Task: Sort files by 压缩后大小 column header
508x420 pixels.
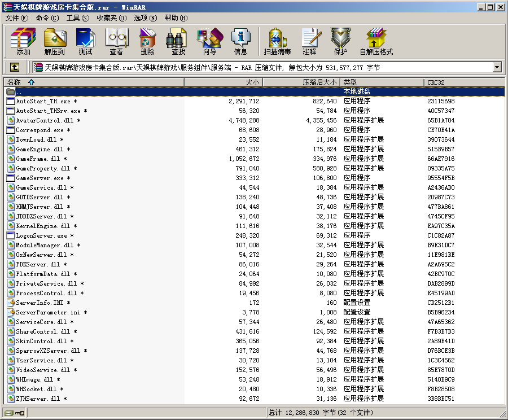Action: tap(302, 82)
